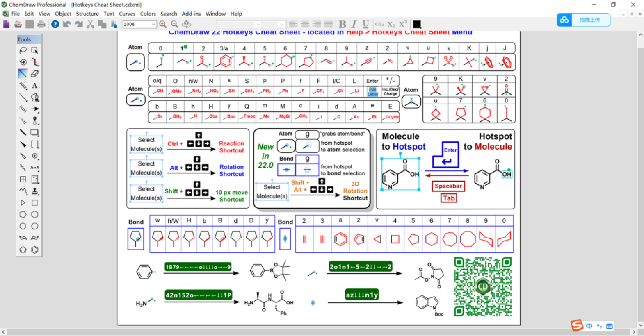Click the black color swatch in toolbar

pyautogui.click(x=417, y=24)
